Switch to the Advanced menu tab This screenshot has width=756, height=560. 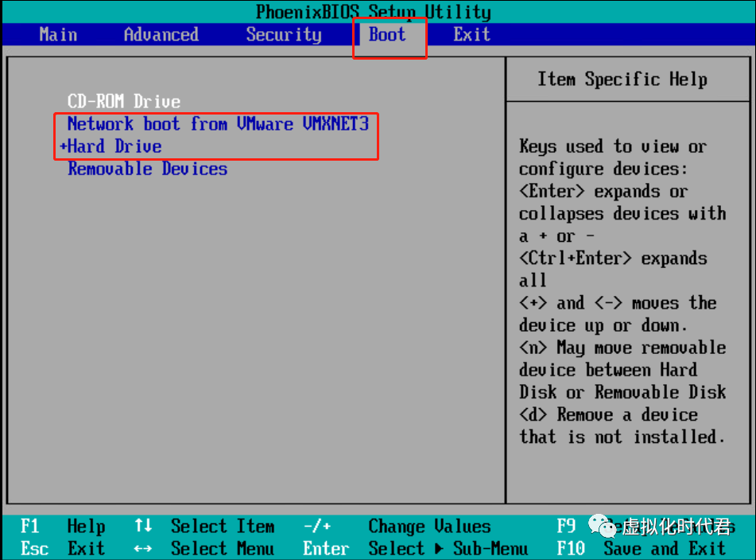tap(161, 35)
